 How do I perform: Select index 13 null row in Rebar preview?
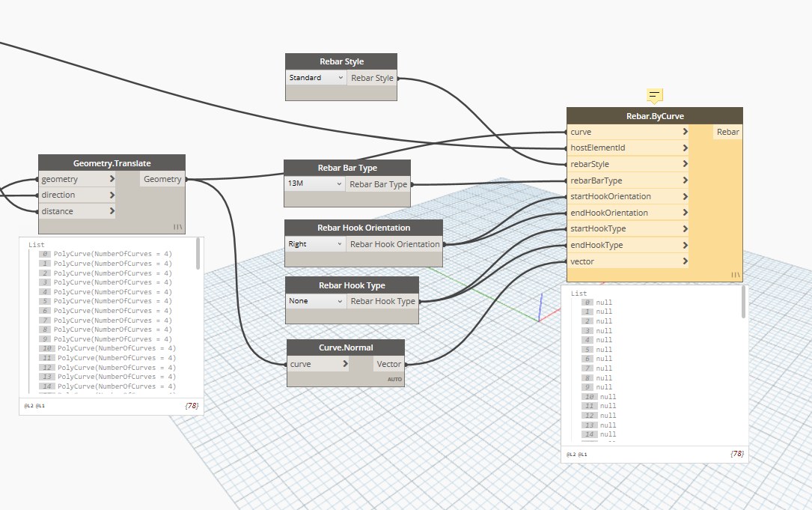599,425
